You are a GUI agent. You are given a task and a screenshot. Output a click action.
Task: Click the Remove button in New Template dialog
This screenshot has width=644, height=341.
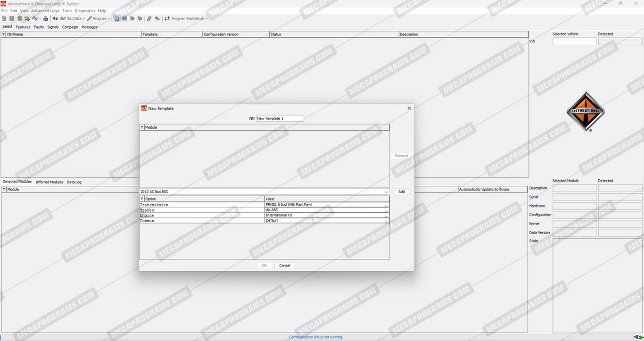point(402,156)
